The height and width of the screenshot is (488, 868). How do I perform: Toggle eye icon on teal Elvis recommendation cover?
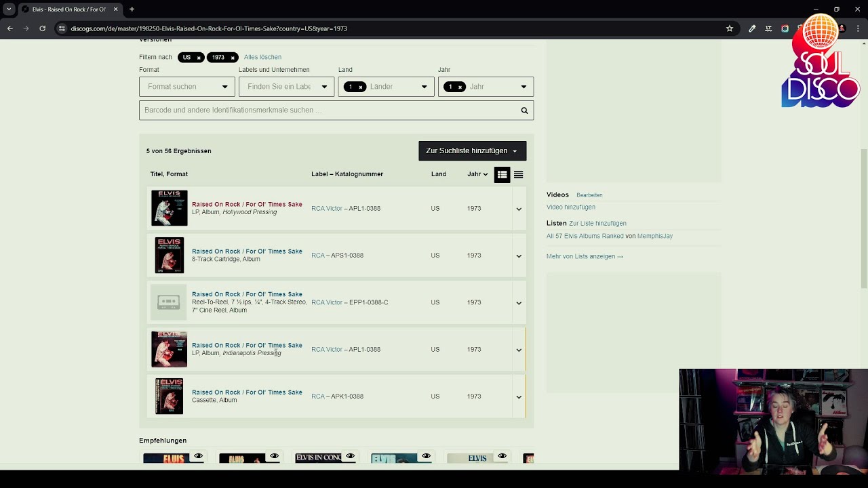[x=426, y=456]
